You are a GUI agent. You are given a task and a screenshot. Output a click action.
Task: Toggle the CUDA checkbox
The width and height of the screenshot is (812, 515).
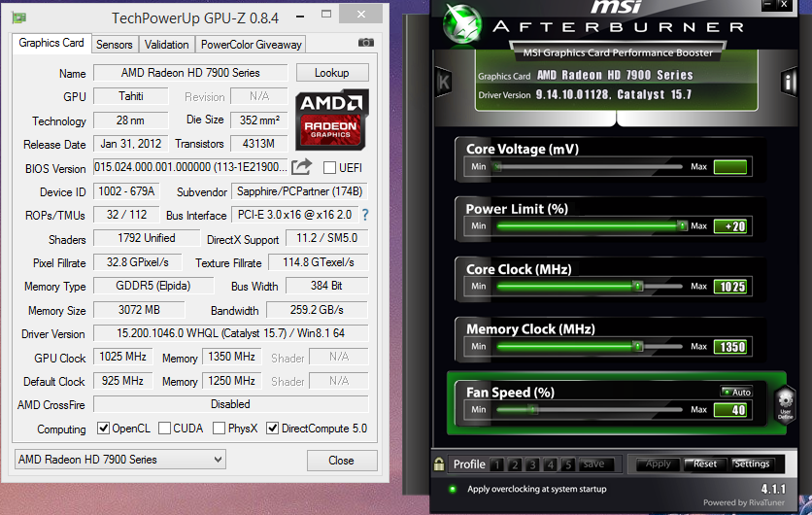coord(165,428)
